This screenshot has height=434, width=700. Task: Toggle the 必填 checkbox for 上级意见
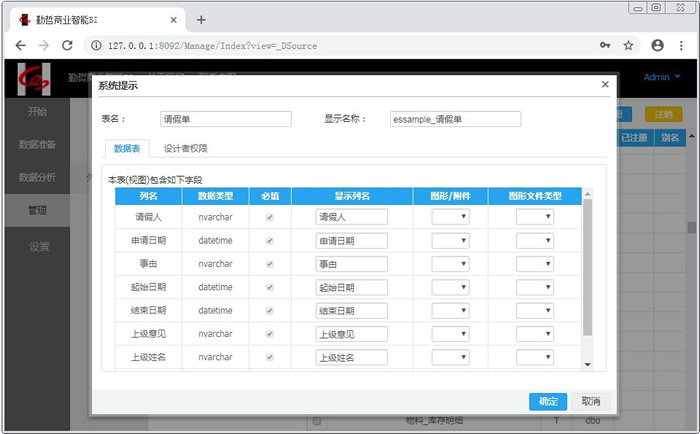[x=268, y=334]
